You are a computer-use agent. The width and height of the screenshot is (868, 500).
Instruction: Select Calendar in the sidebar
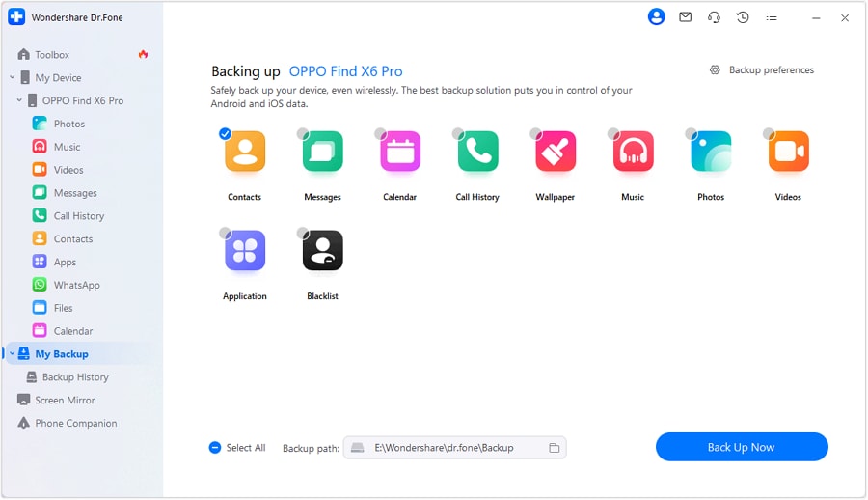[63, 331]
